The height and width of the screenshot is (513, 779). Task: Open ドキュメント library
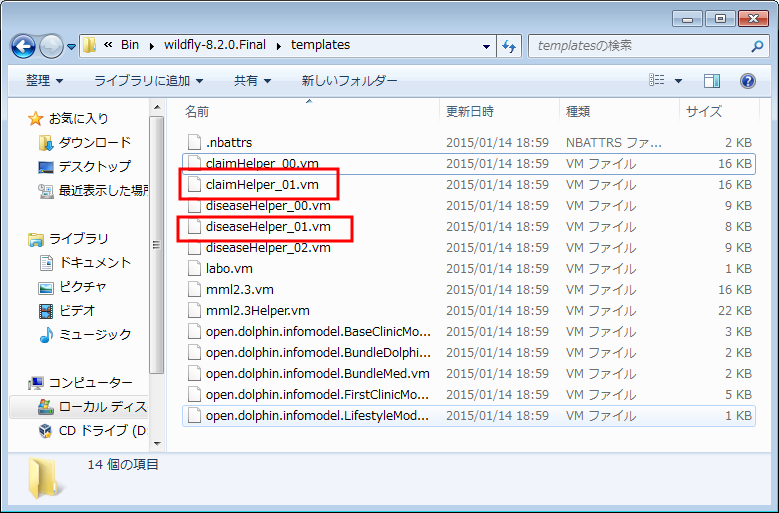[x=85, y=263]
